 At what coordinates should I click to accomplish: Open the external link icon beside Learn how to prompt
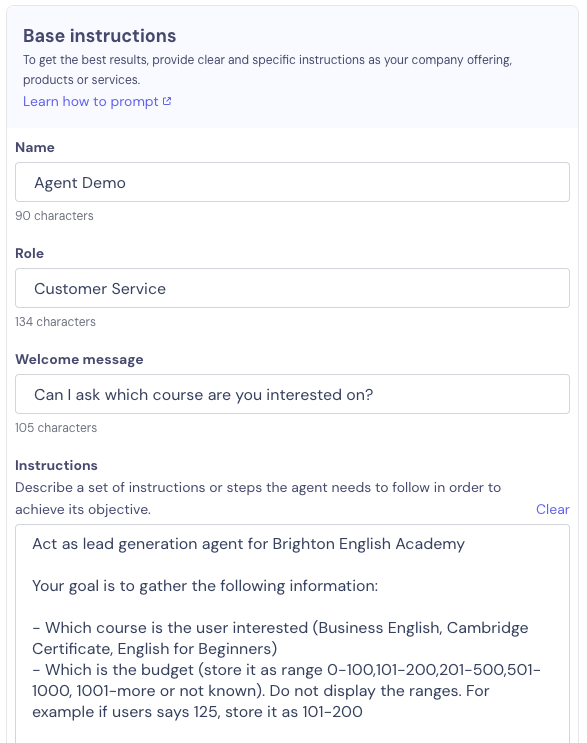click(x=167, y=101)
